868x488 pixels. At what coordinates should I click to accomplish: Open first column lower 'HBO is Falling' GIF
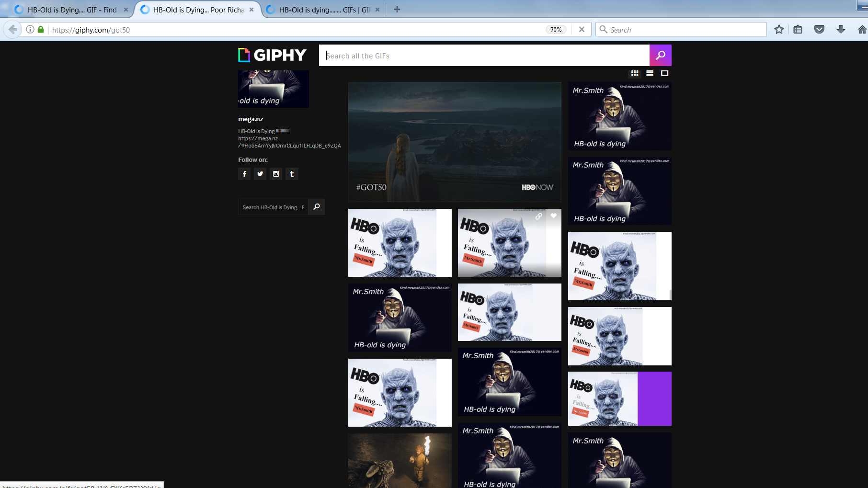coord(400,393)
